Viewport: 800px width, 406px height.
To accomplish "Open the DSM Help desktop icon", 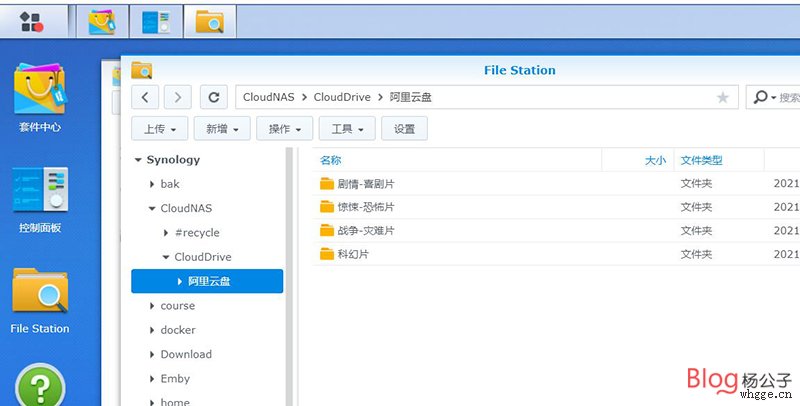I will 40,385.
